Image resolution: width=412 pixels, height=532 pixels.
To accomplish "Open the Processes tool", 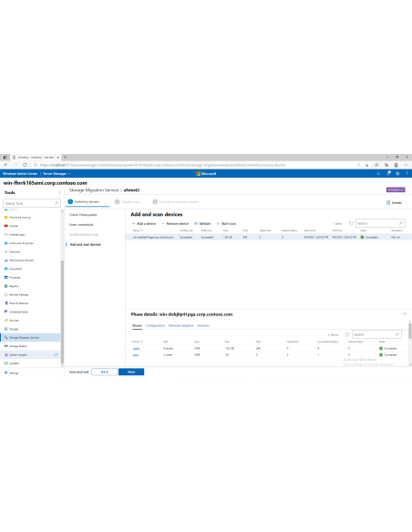I will coord(15,277).
